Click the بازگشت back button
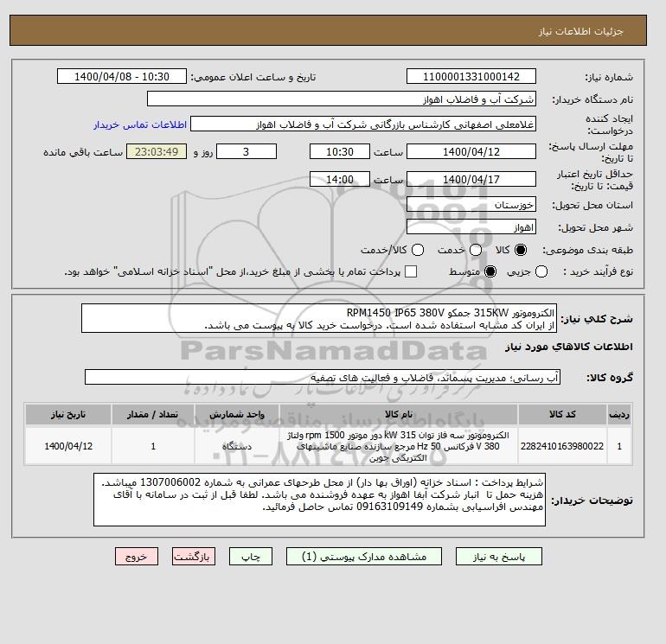Image resolution: width=666 pixels, height=644 pixels. coord(193,556)
